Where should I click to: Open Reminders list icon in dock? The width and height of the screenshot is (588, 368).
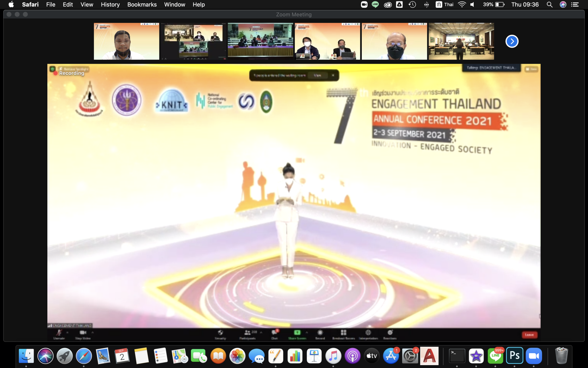click(x=161, y=356)
